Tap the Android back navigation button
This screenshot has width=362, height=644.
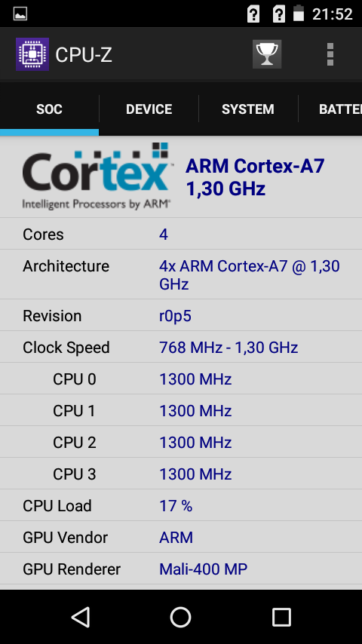click(x=81, y=617)
